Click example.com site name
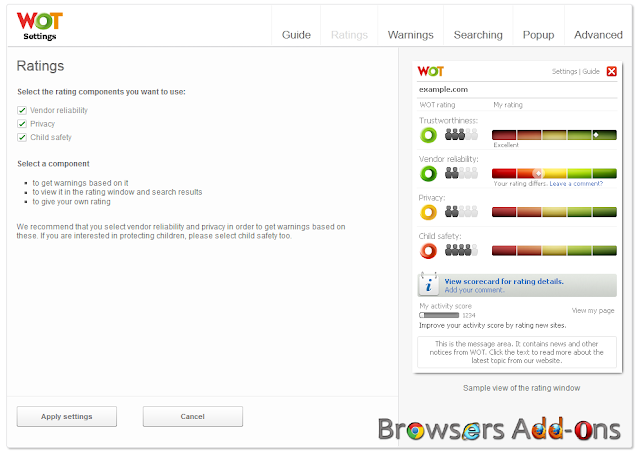Screen dimensions: 640x455 (x=443, y=89)
